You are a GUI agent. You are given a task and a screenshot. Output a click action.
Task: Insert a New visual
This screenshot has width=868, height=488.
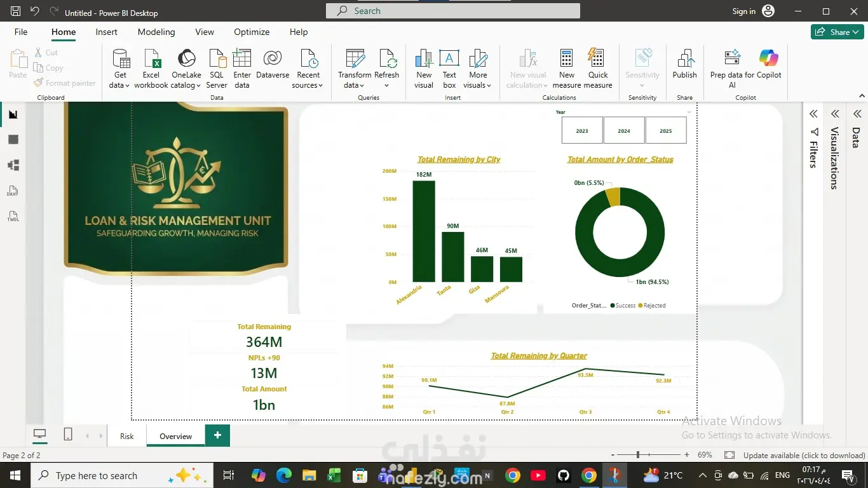click(424, 69)
